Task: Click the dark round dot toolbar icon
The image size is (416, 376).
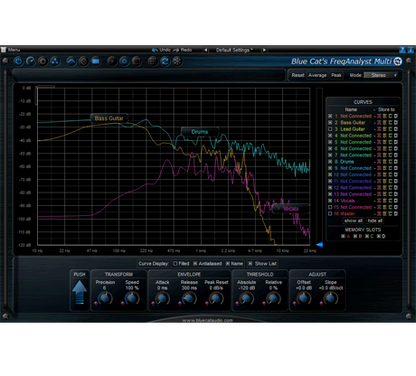Action: 112,61
